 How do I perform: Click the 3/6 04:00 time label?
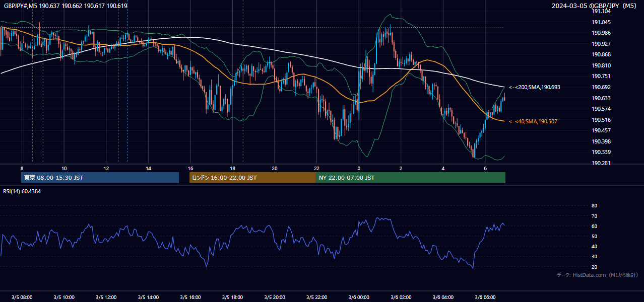pyautogui.click(x=443, y=297)
